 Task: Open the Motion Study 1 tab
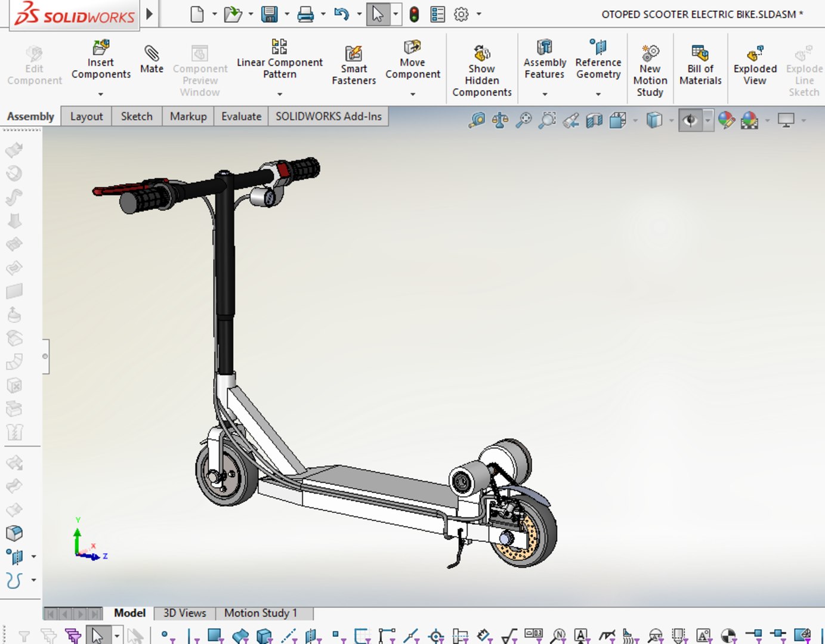point(261,613)
